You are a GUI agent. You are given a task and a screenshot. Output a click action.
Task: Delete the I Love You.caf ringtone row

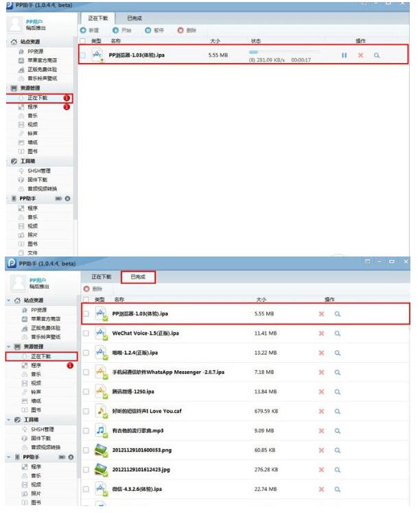[x=321, y=411]
